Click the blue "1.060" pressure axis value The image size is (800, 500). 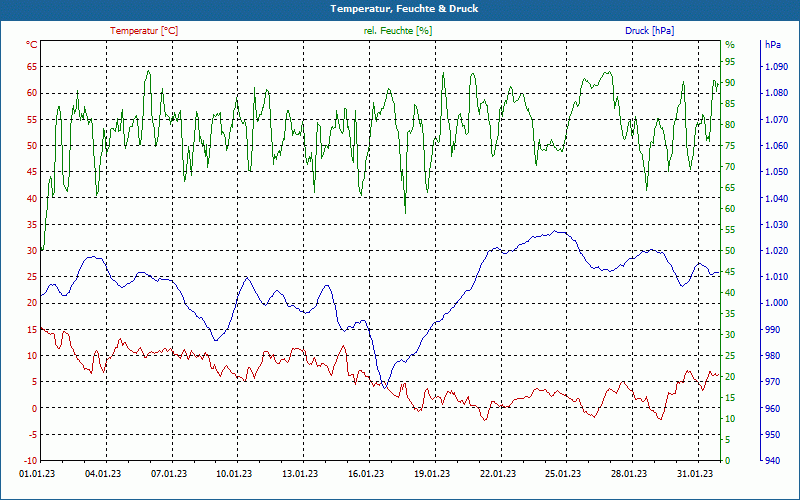point(777,145)
